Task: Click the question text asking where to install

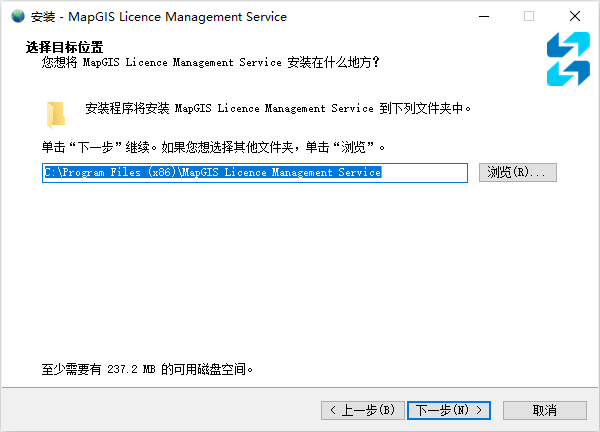Action: [x=210, y=62]
